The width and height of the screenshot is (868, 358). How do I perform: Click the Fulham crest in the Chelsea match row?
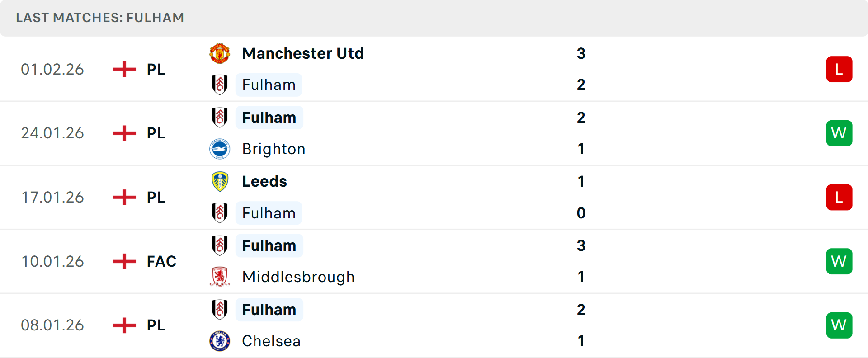[220, 310]
